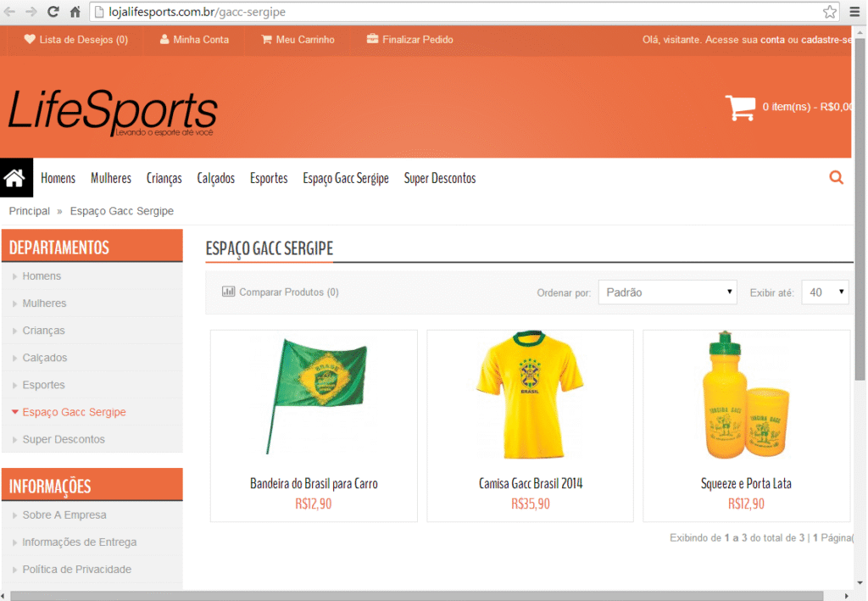Open the Calçados navigation menu item

pyautogui.click(x=215, y=178)
